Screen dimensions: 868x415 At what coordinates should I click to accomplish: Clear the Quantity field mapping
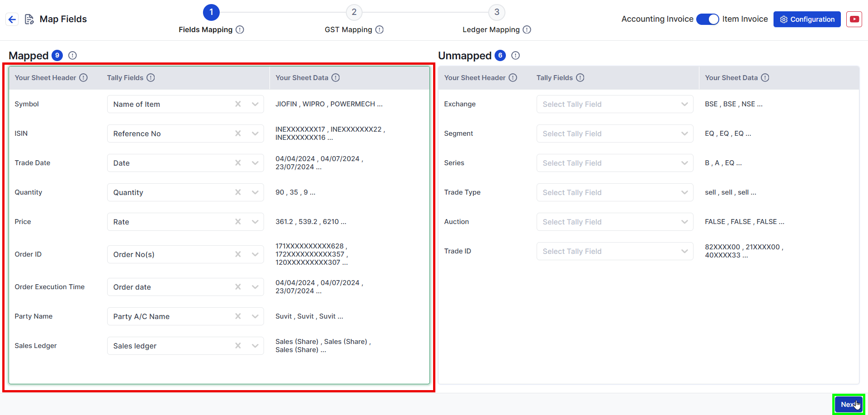(x=238, y=192)
